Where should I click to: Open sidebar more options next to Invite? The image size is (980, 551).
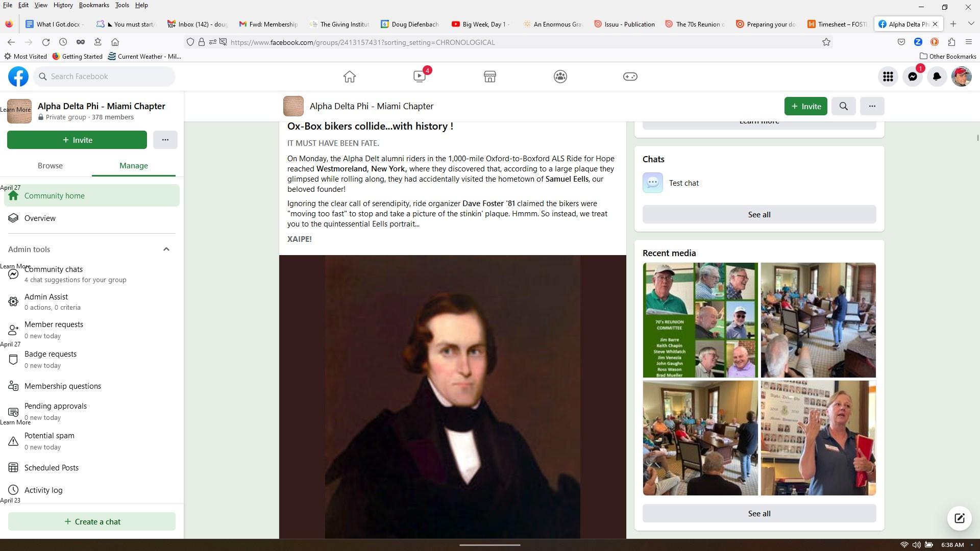point(165,140)
